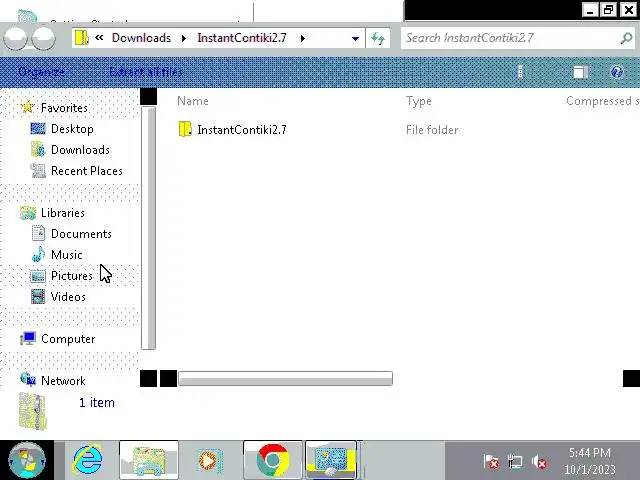Sort by the Name column header
The height and width of the screenshot is (480, 640).
193,101
